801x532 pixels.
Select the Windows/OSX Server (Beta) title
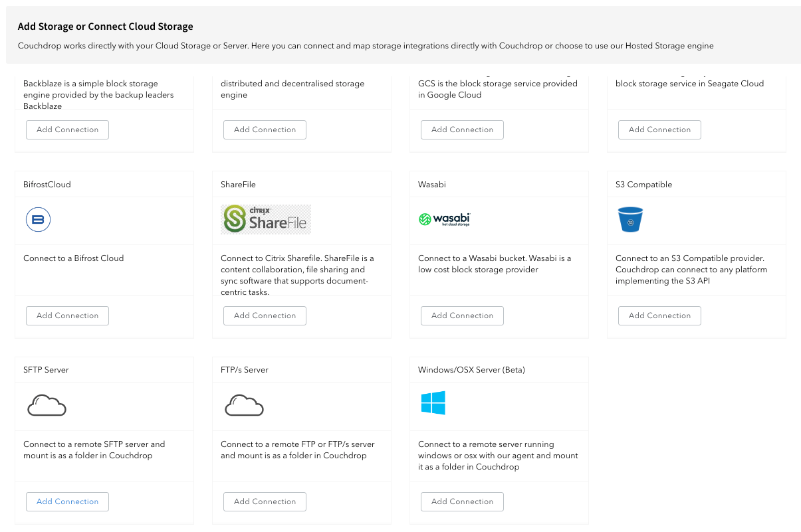pos(471,370)
